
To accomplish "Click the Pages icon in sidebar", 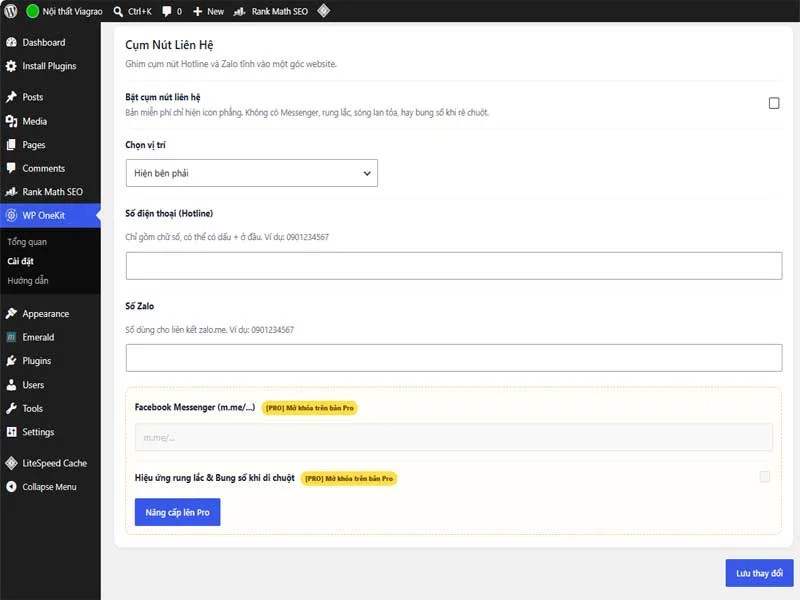I will pos(11,145).
